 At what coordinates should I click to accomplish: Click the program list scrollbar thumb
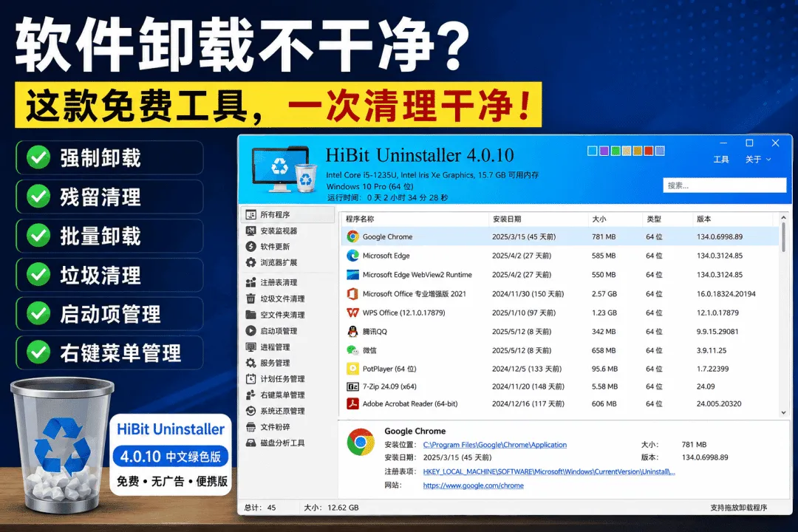pyautogui.click(x=783, y=236)
